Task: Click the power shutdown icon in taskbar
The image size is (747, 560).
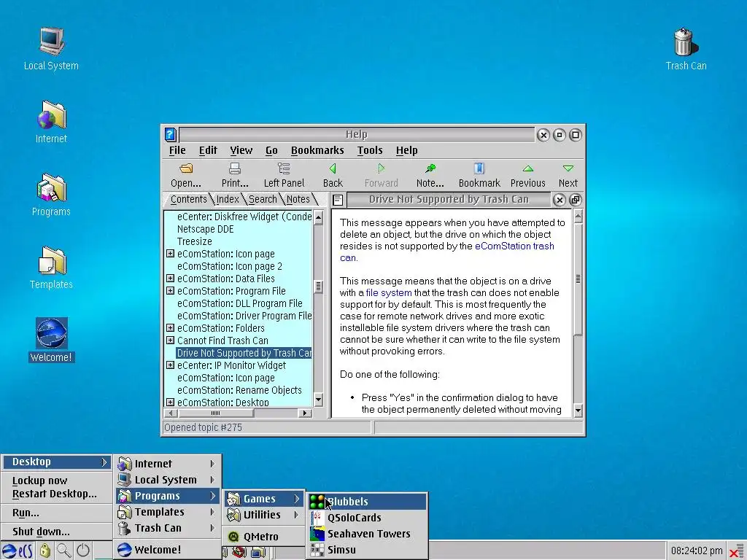Action: (83, 551)
